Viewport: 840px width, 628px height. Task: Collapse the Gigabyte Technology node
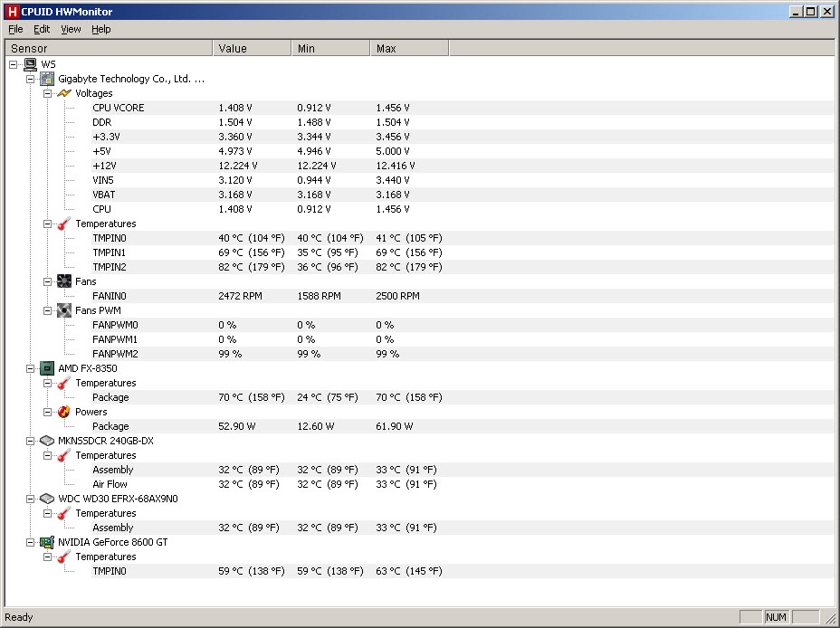point(31,79)
